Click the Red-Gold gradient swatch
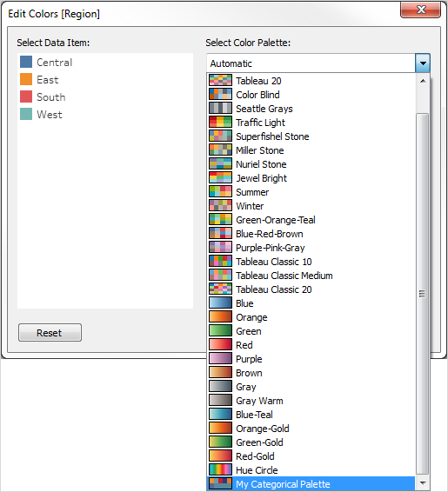This screenshot has height=492, width=448. click(x=220, y=456)
